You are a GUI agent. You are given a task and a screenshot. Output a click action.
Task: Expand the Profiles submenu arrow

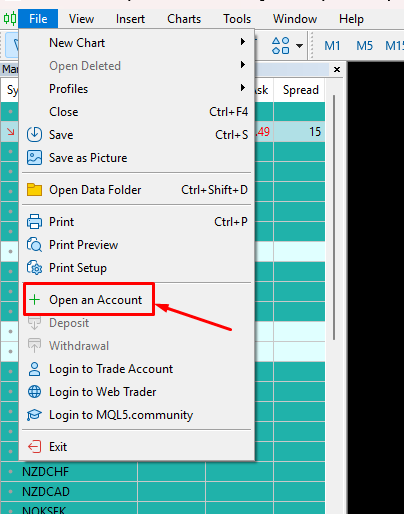pyautogui.click(x=243, y=88)
